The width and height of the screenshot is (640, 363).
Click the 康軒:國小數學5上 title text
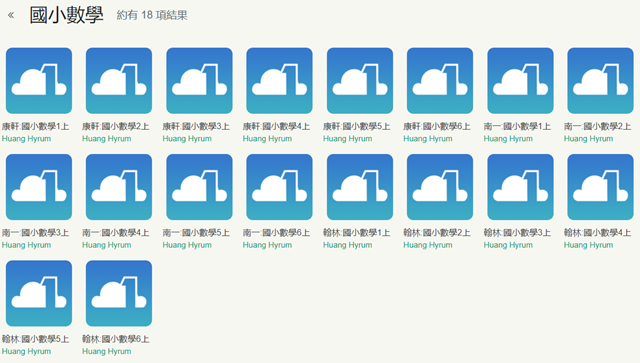pyautogui.click(x=357, y=127)
